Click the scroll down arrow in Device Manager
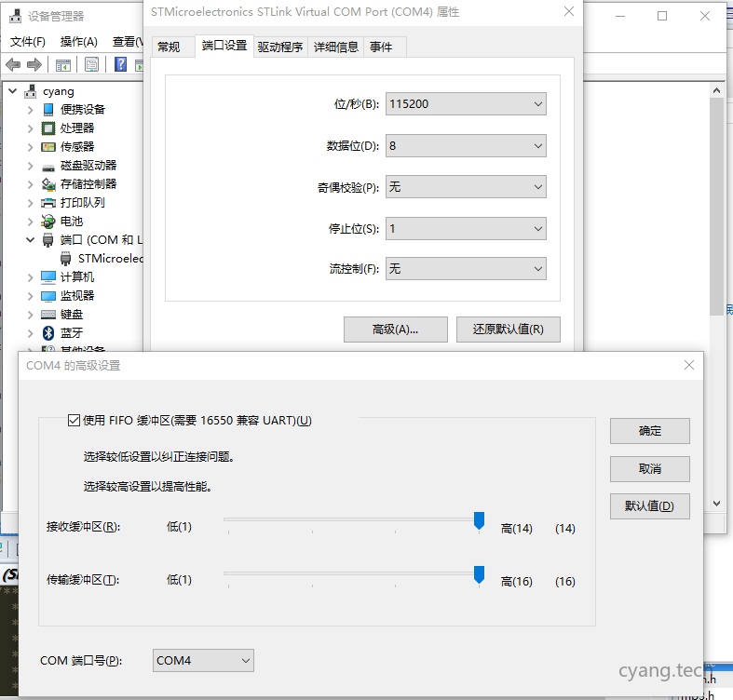 point(716,504)
